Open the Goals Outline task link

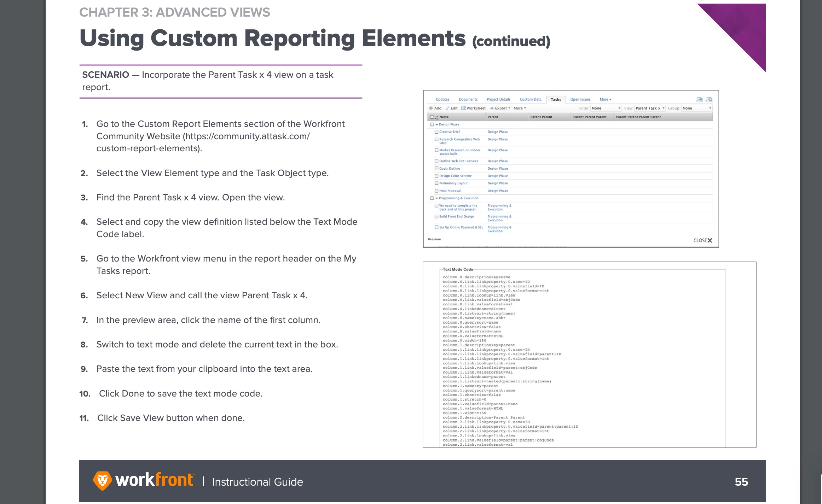click(450, 169)
